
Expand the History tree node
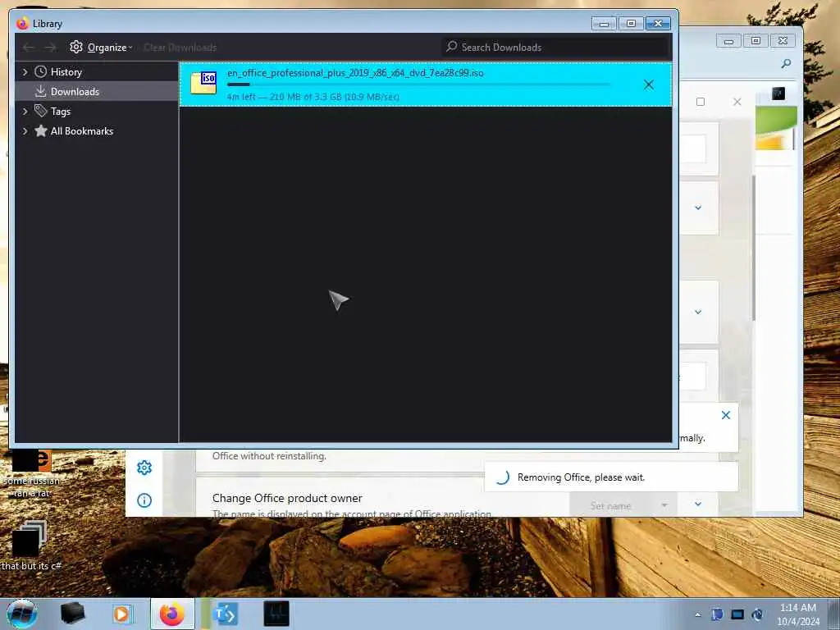click(25, 72)
